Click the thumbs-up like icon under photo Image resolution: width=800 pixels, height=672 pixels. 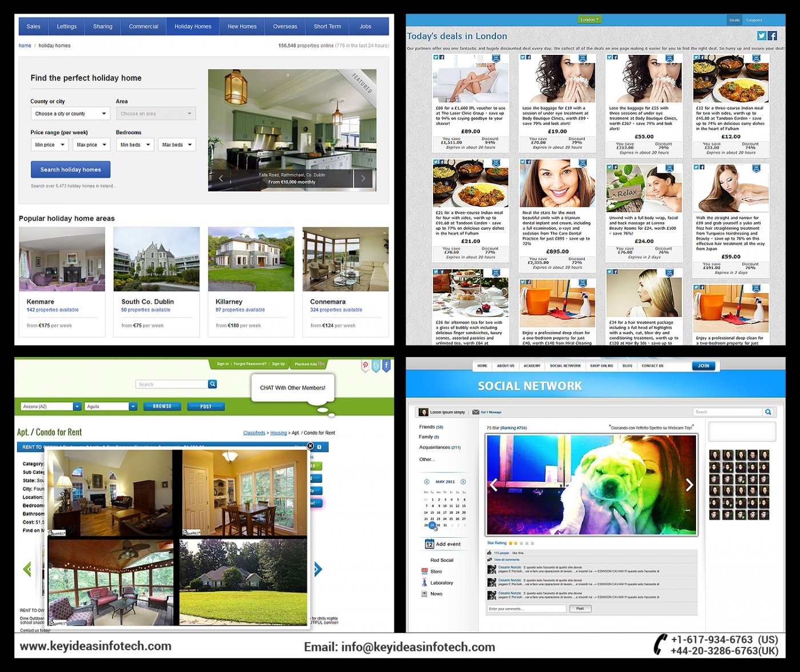point(489,553)
